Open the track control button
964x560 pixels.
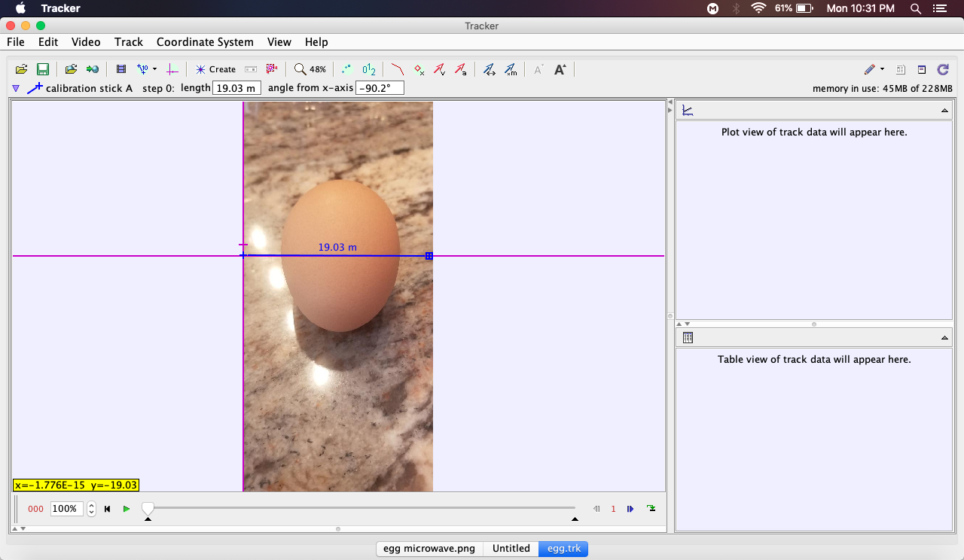point(251,69)
